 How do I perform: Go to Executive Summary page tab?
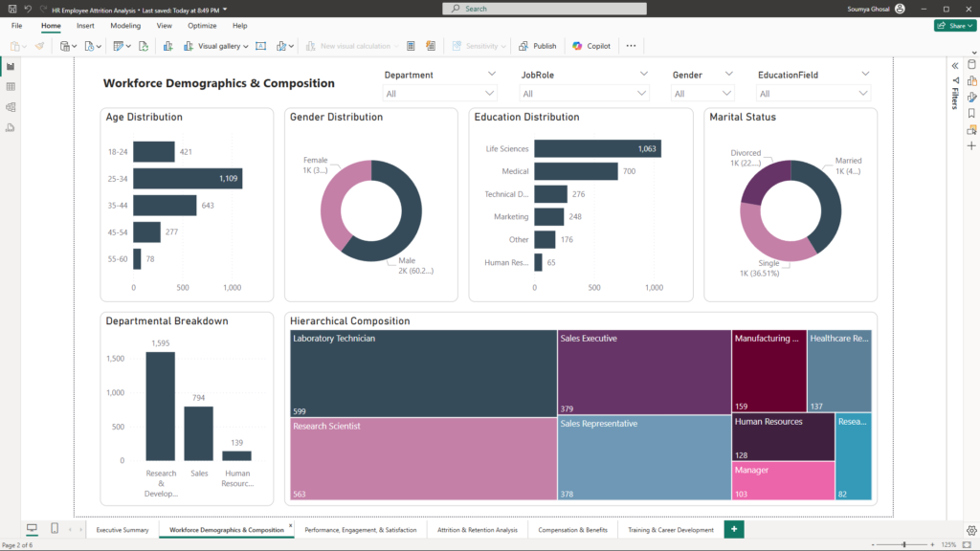tap(122, 530)
